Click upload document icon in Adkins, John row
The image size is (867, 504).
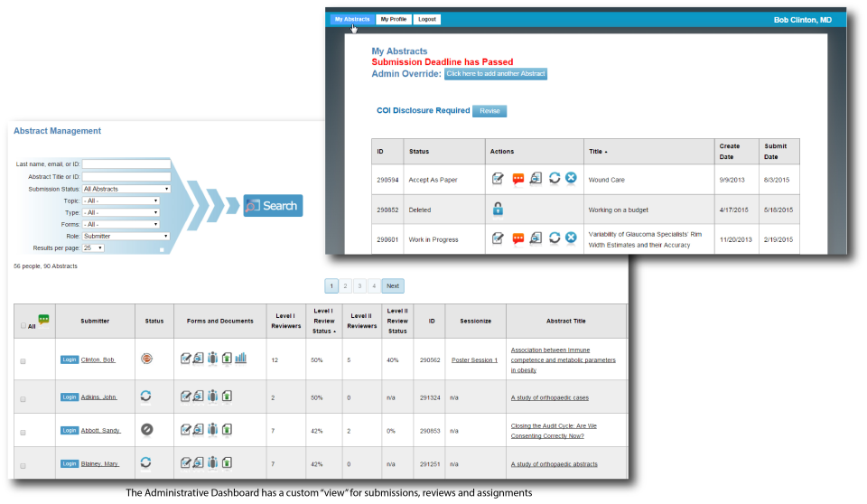point(227,397)
